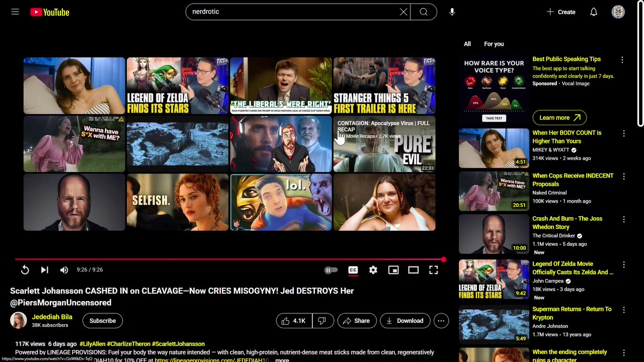644x362 pixels.
Task: Open 'The Liberals Were Right' endscreen video
Action: [x=281, y=86]
